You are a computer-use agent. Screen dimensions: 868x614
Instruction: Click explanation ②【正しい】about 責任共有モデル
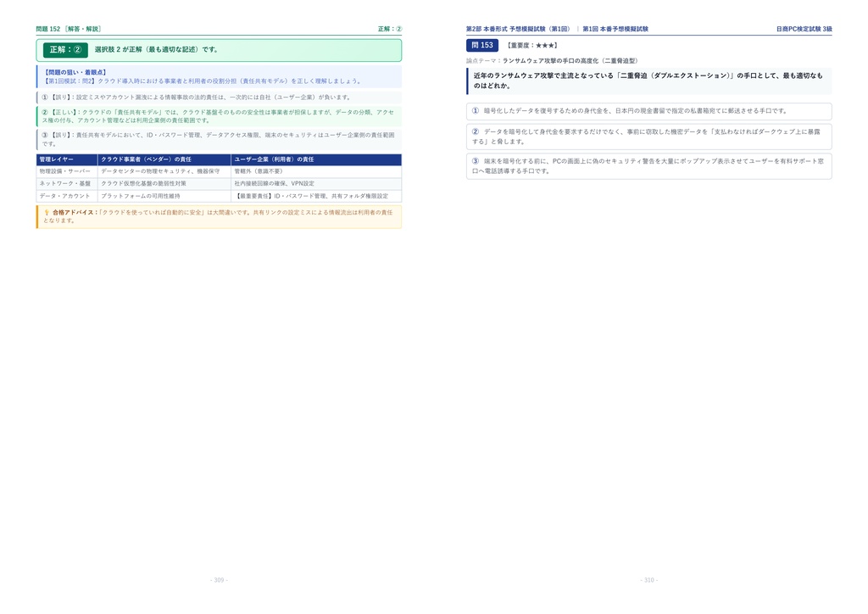220,116
